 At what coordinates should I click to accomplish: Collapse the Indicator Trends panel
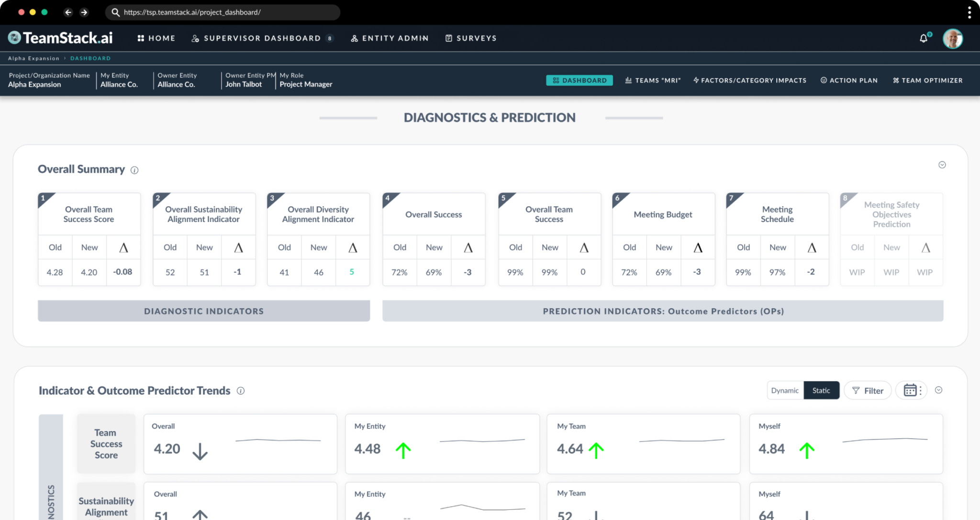(938, 390)
